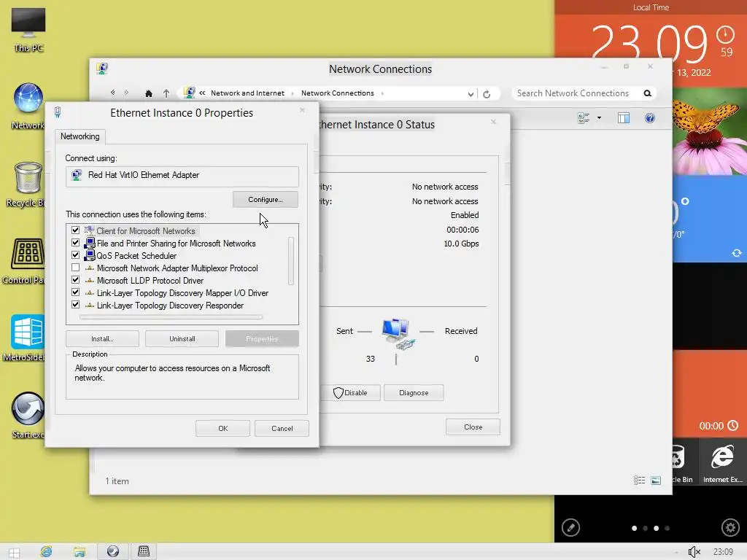Switch to large icons view in status bar

tap(656, 481)
